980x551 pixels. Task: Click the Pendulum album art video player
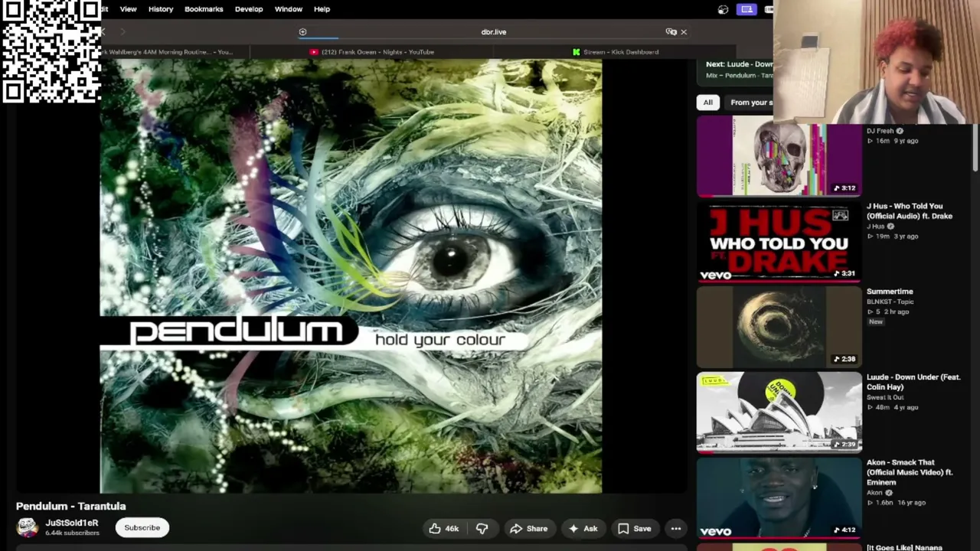pyautogui.click(x=351, y=276)
